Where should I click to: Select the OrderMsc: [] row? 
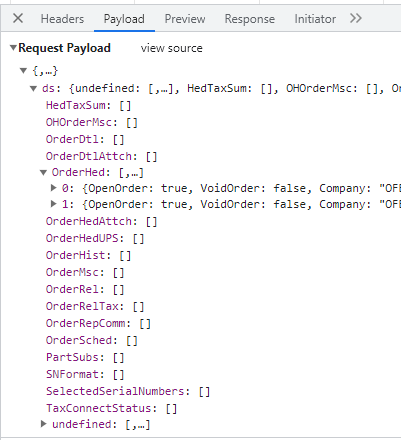[85, 272]
